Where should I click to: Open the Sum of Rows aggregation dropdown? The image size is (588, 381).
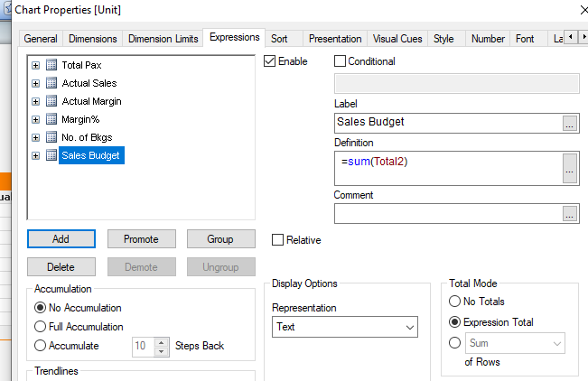click(515, 343)
